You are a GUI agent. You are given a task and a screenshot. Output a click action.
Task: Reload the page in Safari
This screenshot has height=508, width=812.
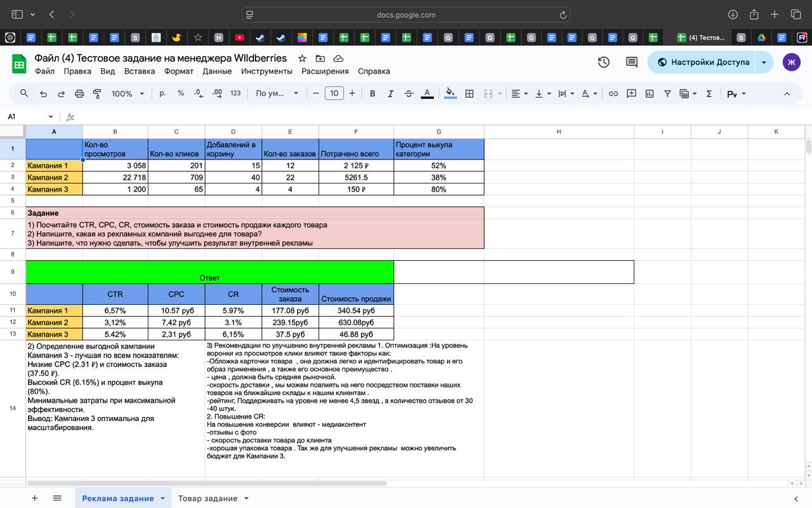(x=563, y=15)
